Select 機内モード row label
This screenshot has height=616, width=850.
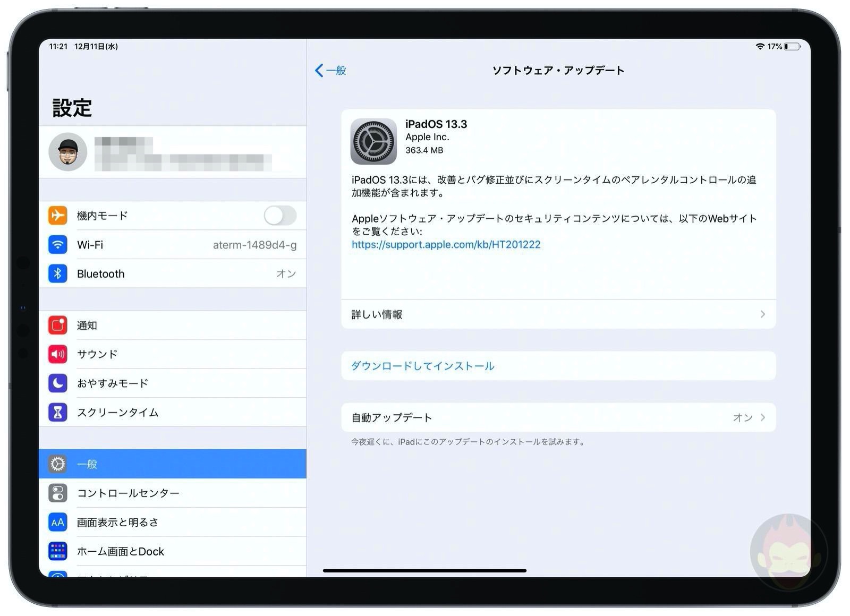tap(103, 216)
